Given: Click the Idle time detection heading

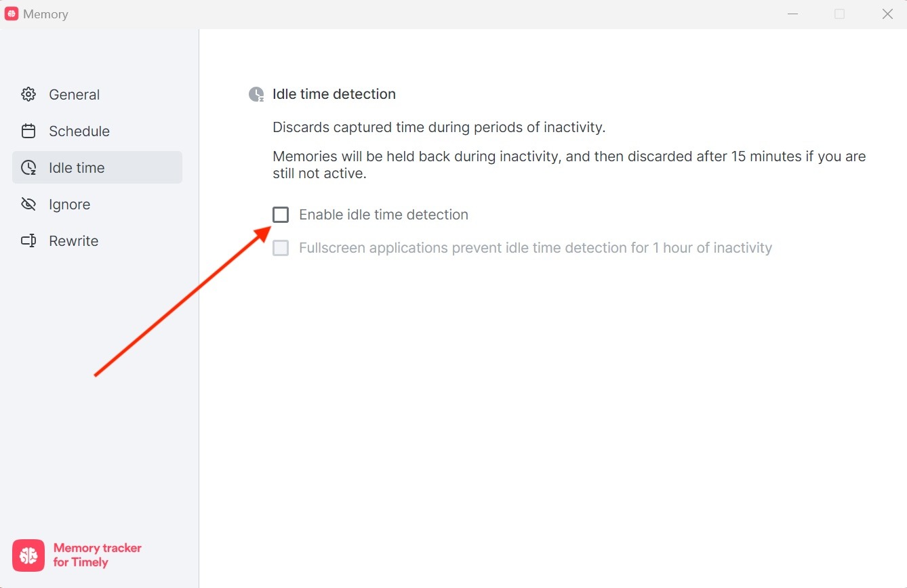Looking at the screenshot, I should point(334,94).
